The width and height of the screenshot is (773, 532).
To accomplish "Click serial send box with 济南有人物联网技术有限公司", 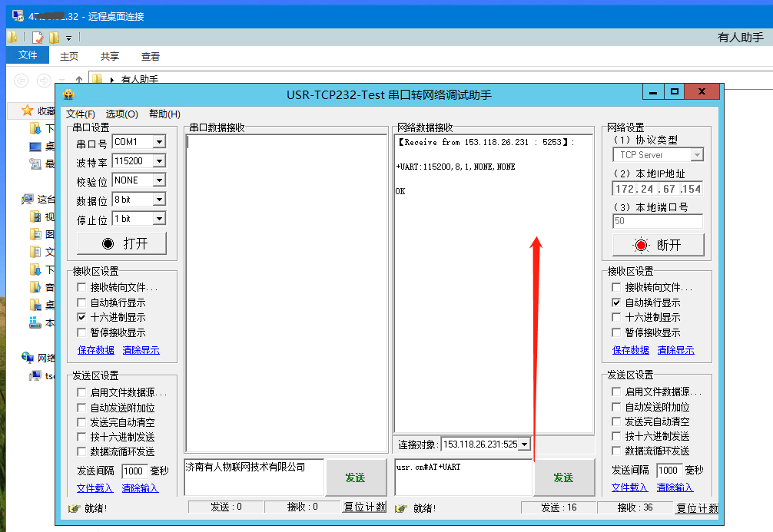I will click(254, 477).
